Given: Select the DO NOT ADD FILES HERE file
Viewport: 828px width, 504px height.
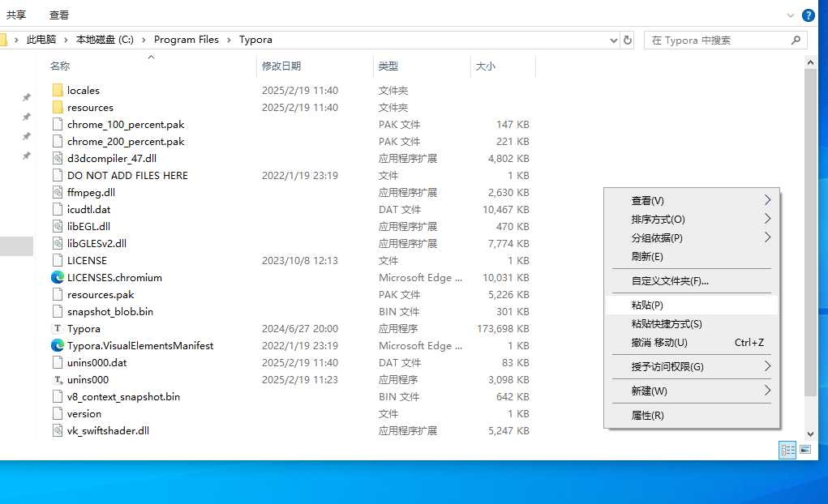Looking at the screenshot, I should point(127,175).
